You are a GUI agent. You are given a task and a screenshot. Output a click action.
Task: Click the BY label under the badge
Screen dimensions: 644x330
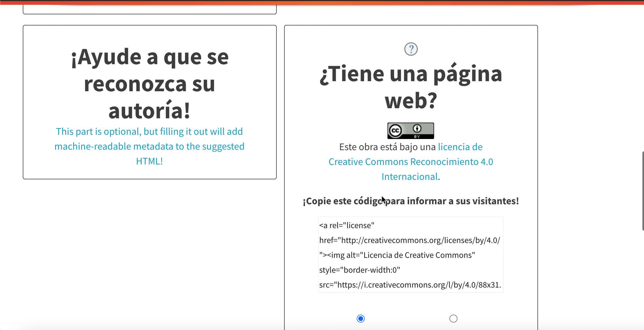(x=417, y=137)
